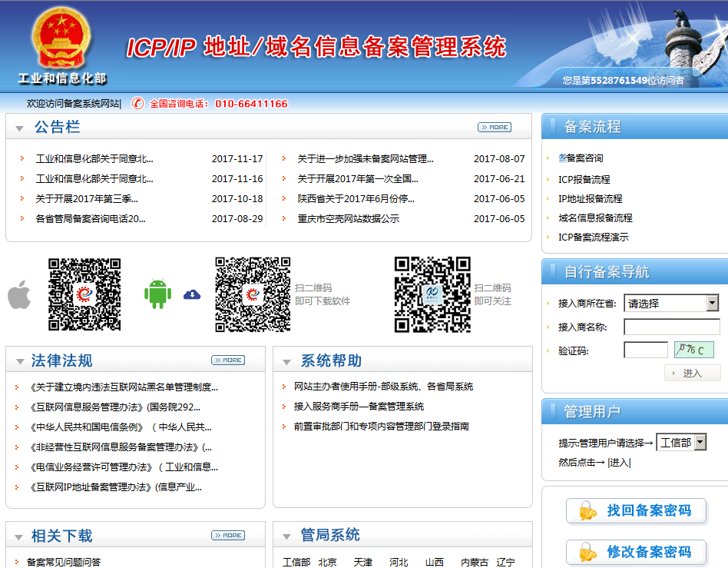Image resolution: width=728 pixels, height=568 pixels.
Task: Click MORE in the 公告栏 header
Action: (x=495, y=127)
